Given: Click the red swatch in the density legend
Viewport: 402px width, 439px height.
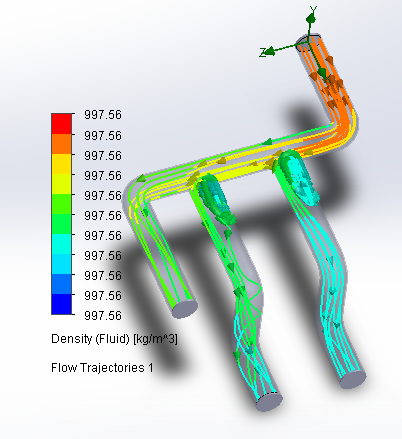Looking at the screenshot, I should click(x=61, y=124).
